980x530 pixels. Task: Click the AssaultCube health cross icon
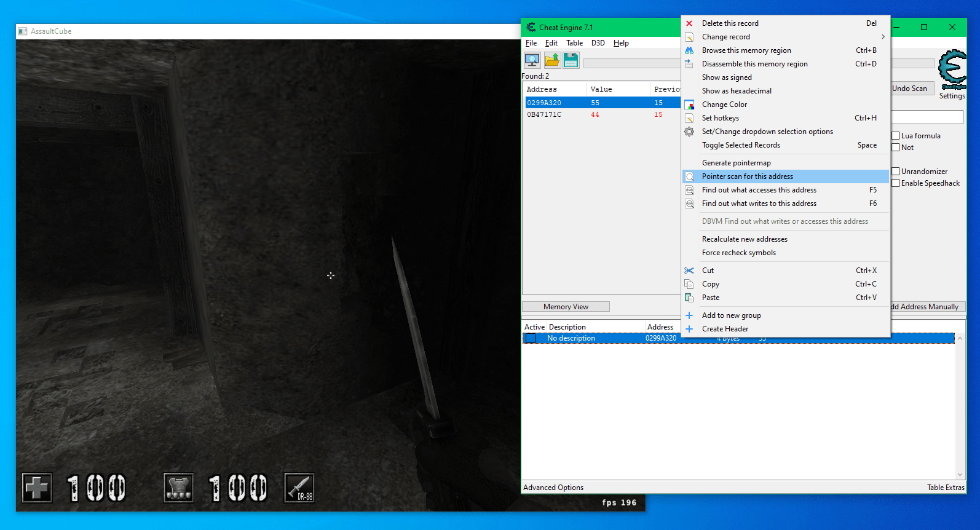(x=37, y=488)
